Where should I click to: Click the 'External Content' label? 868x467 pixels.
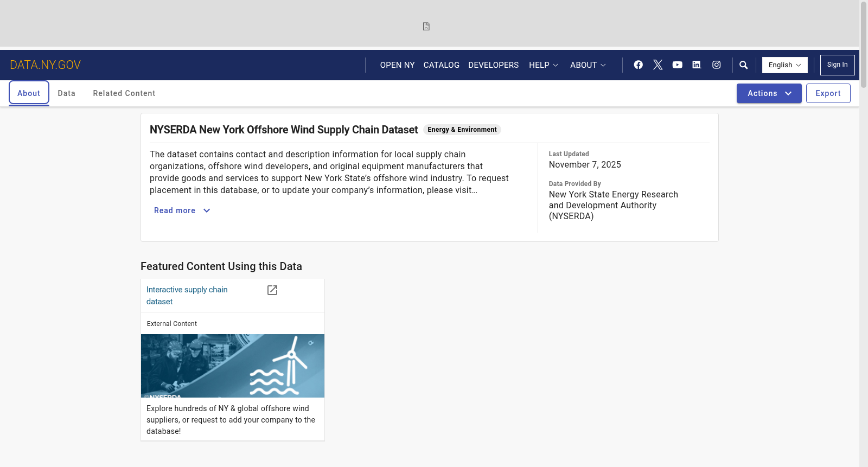(x=172, y=324)
